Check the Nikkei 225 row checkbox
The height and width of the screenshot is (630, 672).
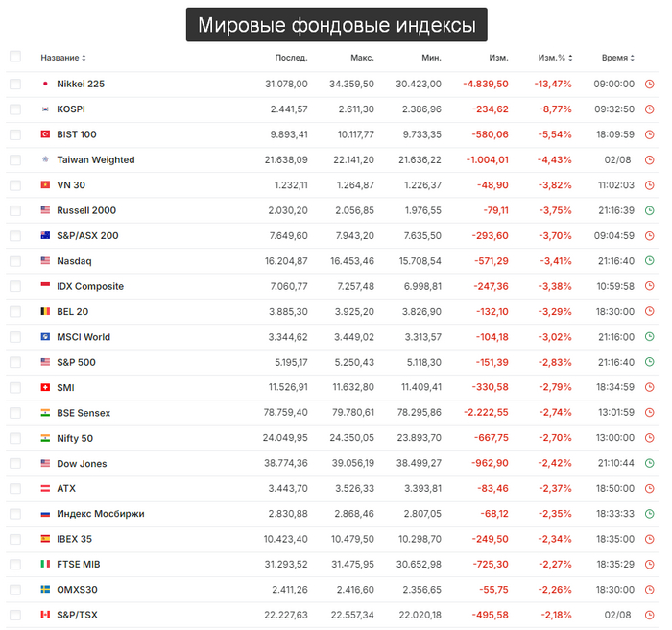tap(15, 85)
